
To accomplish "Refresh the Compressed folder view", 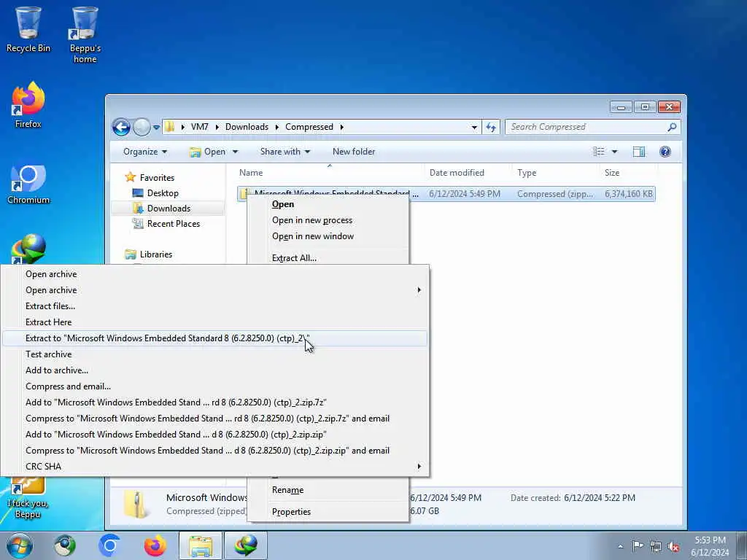I will click(491, 127).
